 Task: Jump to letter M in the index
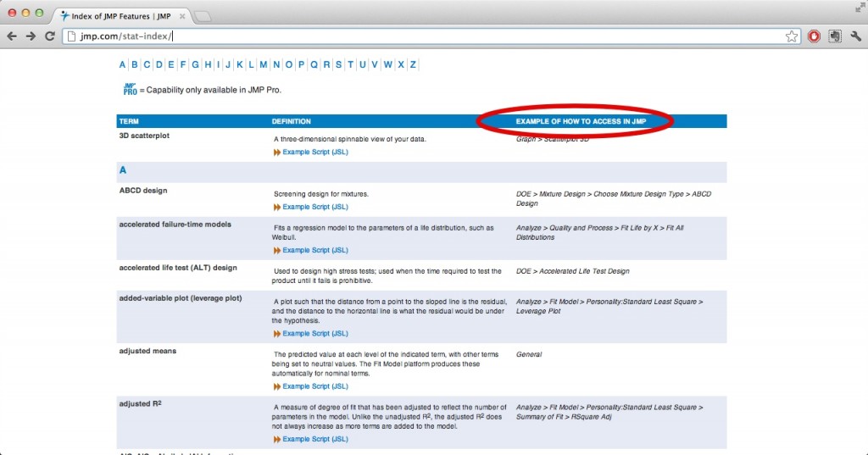pyautogui.click(x=264, y=64)
